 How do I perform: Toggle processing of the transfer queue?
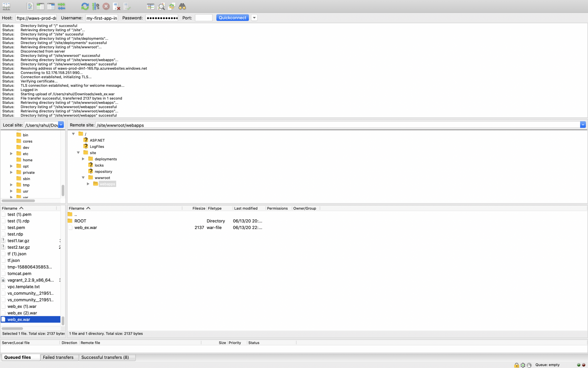pyautogui.click(x=95, y=6)
